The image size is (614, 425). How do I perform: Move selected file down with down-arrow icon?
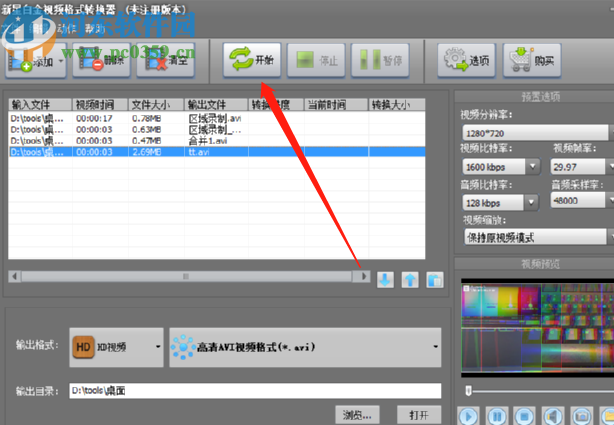(386, 251)
